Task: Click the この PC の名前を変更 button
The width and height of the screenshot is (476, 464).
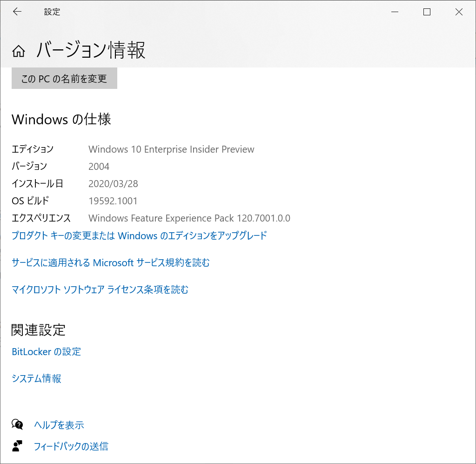Action: pyautogui.click(x=64, y=78)
